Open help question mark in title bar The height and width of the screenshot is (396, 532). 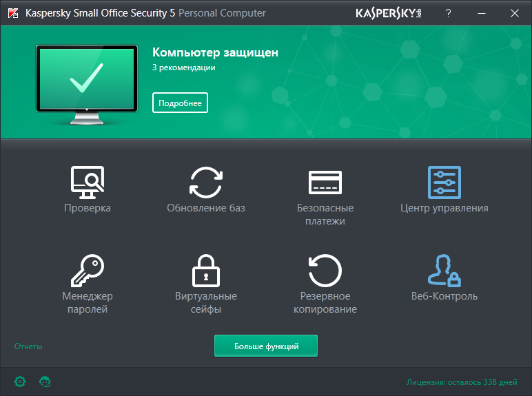[x=448, y=13]
